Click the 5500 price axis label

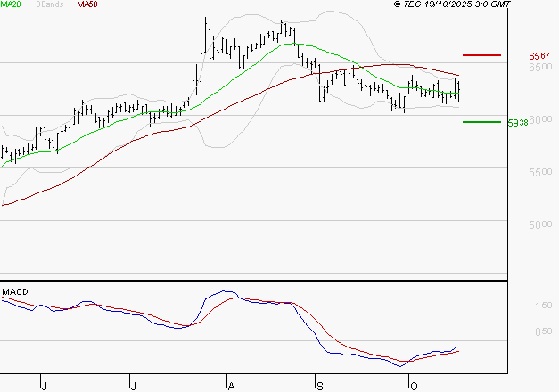coord(540,172)
